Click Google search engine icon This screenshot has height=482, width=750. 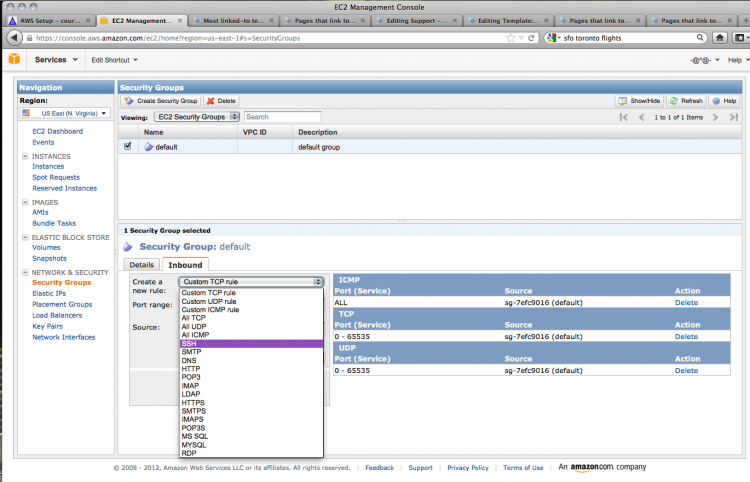click(x=551, y=38)
